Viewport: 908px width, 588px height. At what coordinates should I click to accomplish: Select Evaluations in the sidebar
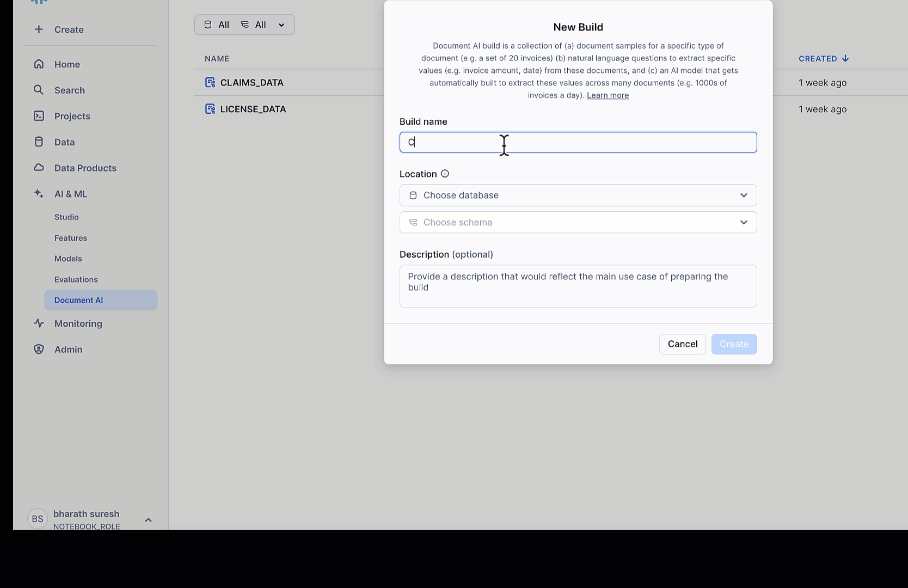[76, 280]
